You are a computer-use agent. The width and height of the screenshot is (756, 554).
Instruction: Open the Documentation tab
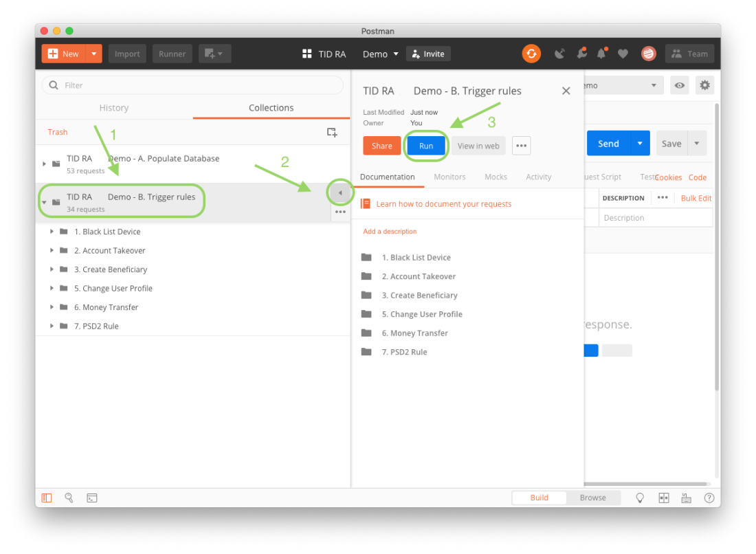pos(387,177)
